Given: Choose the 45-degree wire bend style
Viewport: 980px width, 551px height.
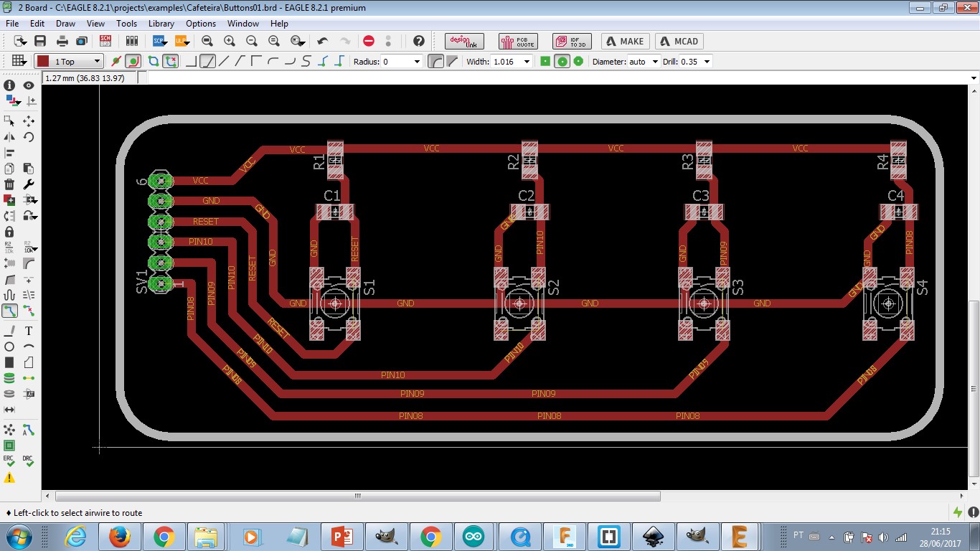Looking at the screenshot, I should (x=207, y=62).
